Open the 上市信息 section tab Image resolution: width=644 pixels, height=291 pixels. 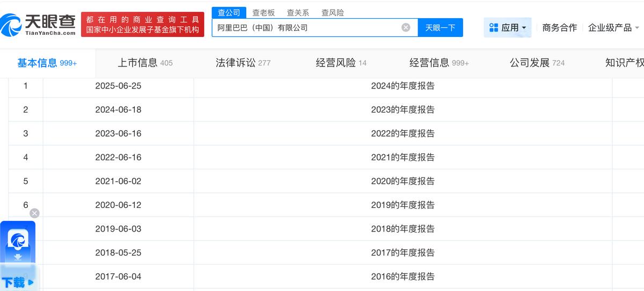[x=145, y=63]
